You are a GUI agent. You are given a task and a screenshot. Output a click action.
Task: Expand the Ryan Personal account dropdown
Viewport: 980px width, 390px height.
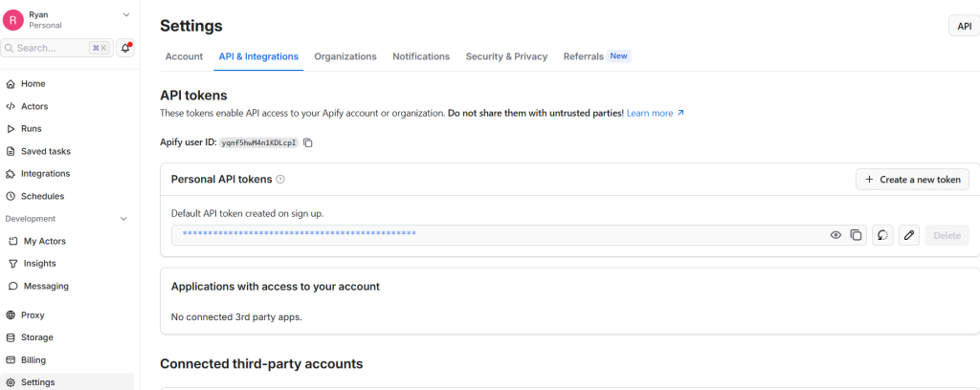(x=126, y=14)
